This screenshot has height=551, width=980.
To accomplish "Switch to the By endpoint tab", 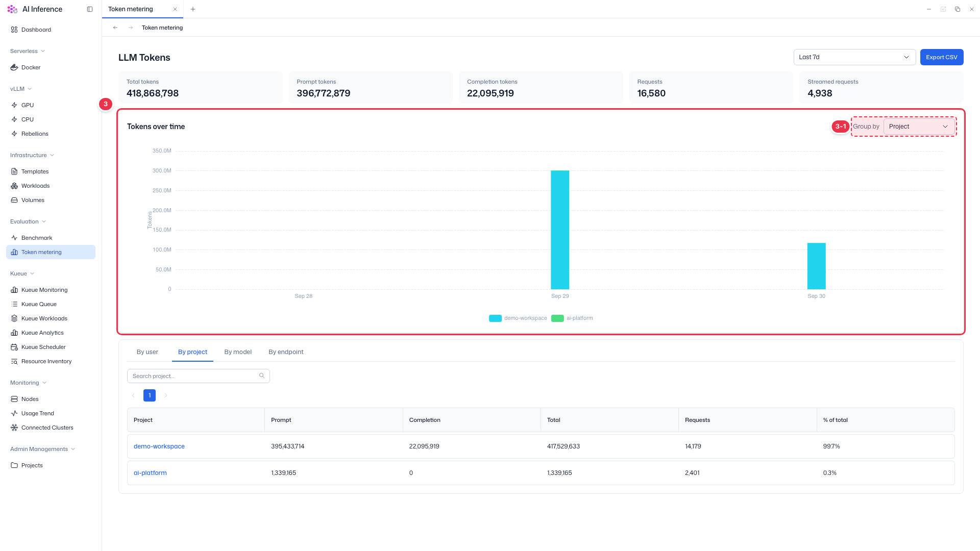I will click(286, 352).
